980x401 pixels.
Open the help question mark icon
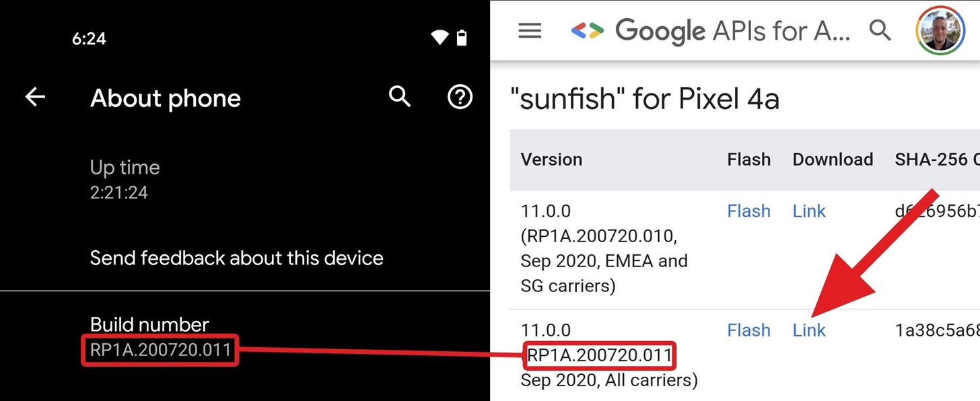coord(460,97)
